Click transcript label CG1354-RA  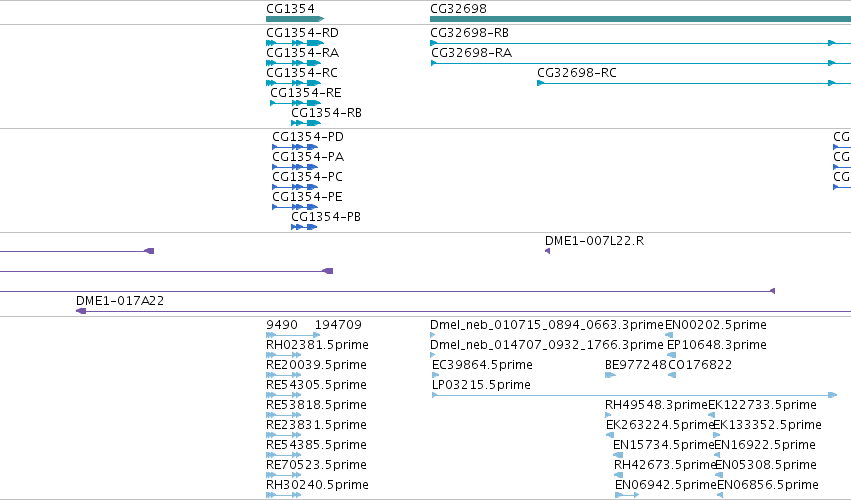302,53
